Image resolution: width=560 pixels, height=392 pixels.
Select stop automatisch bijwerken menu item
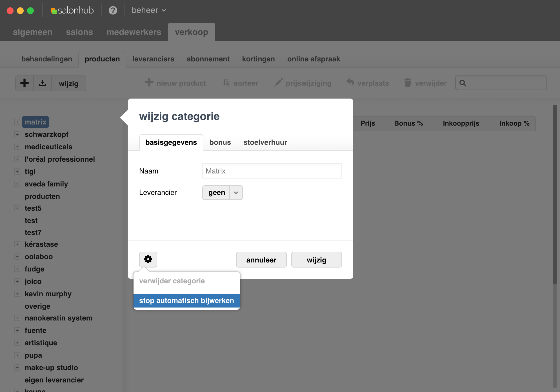(x=186, y=300)
